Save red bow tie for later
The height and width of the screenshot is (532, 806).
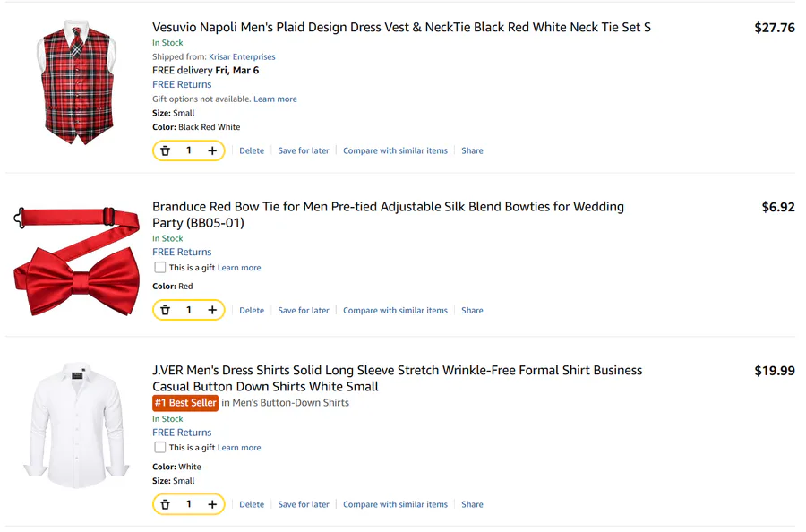(x=304, y=311)
